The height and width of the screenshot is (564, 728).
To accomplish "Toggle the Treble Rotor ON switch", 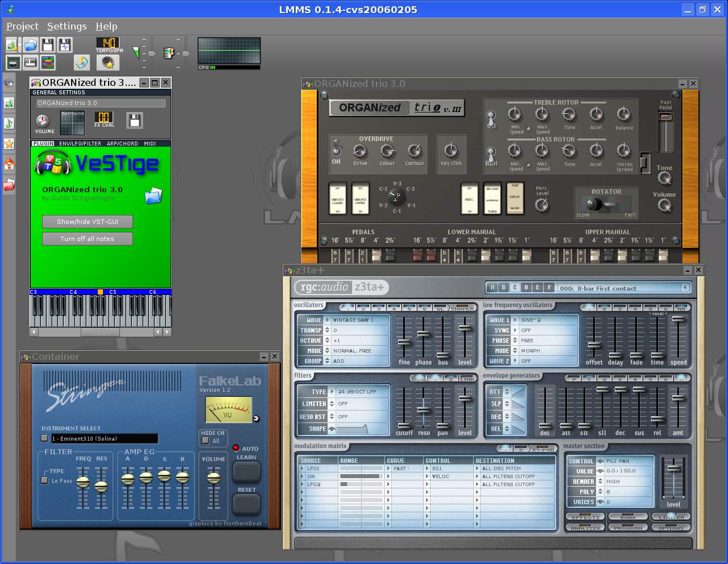I will 491,119.
